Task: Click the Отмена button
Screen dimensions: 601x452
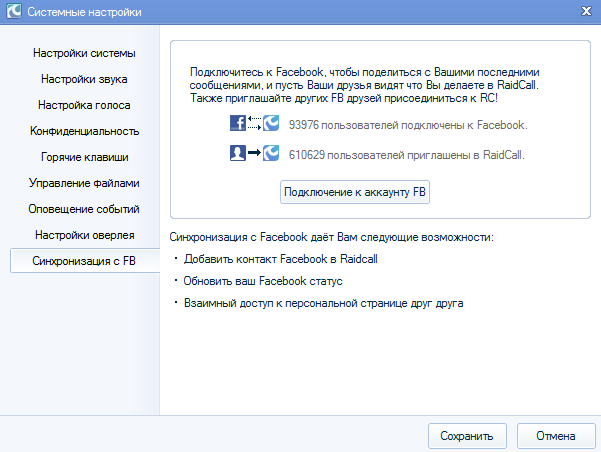Action: coord(556,436)
